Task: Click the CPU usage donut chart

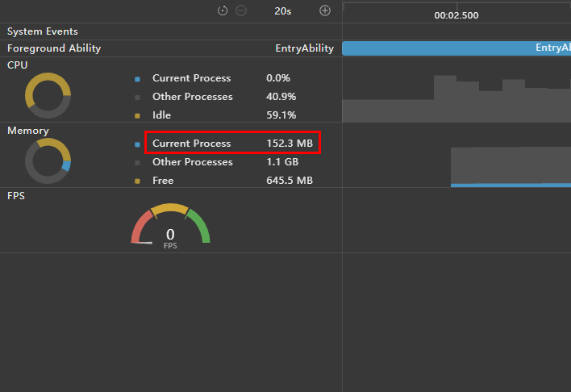Action: click(x=48, y=95)
